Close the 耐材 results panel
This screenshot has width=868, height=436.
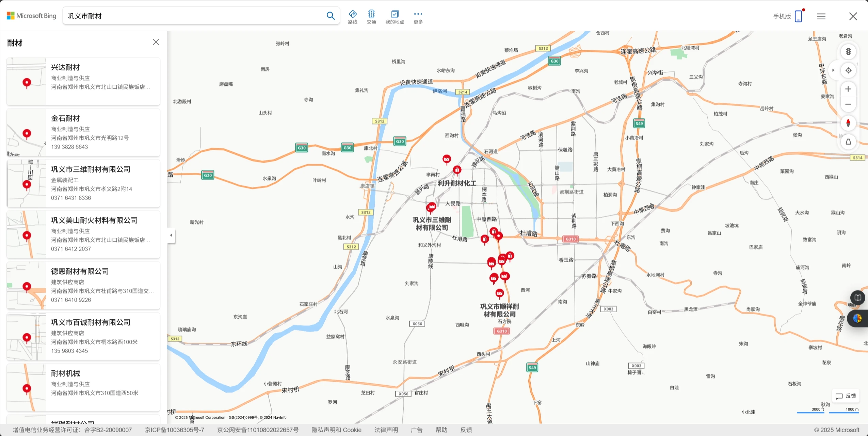[156, 42]
